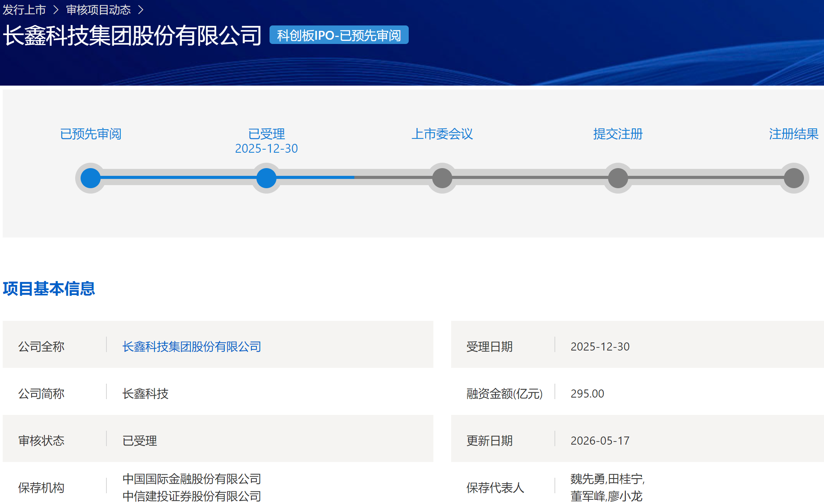Click chevron after 发行上市 breadcrumb
The image size is (824, 504).
[x=56, y=10]
